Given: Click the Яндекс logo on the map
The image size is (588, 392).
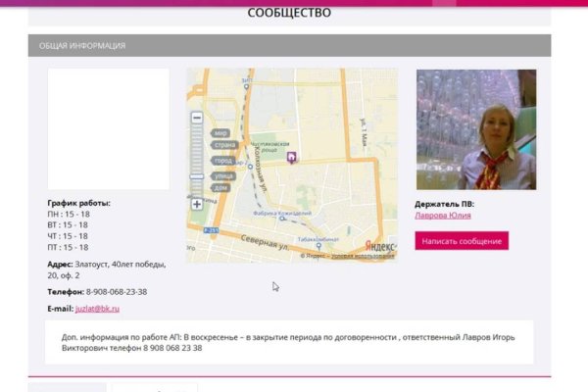Looking at the screenshot, I should pyautogui.click(x=380, y=246).
